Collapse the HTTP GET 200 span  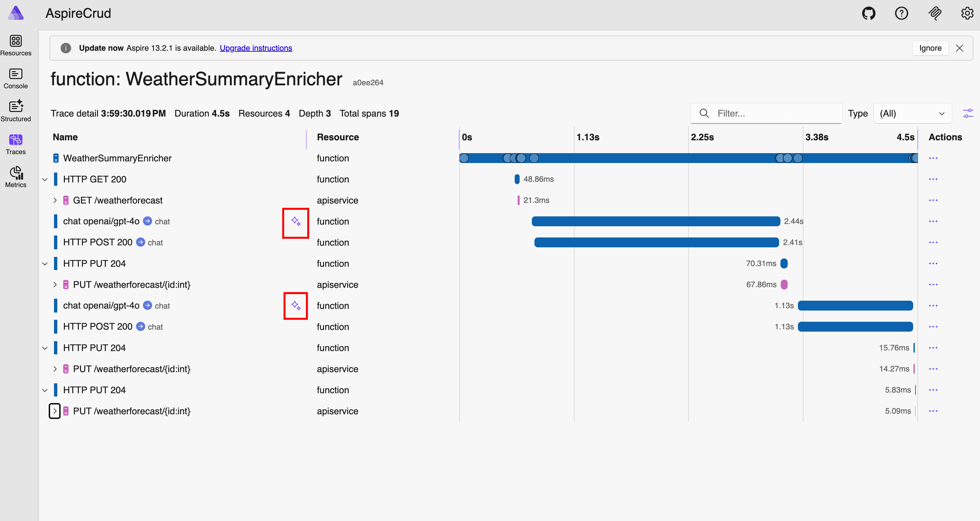[x=45, y=179]
